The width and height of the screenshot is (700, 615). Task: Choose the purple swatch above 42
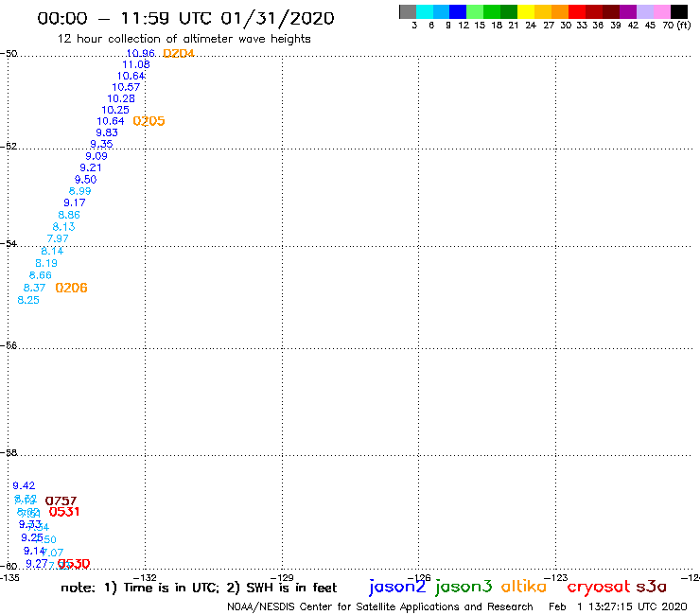click(628, 11)
